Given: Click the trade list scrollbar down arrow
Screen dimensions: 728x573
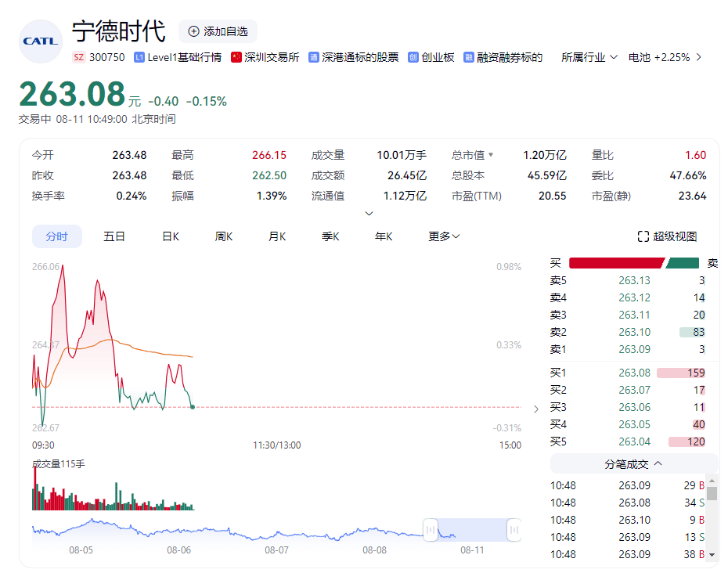Looking at the screenshot, I should click(x=712, y=555).
